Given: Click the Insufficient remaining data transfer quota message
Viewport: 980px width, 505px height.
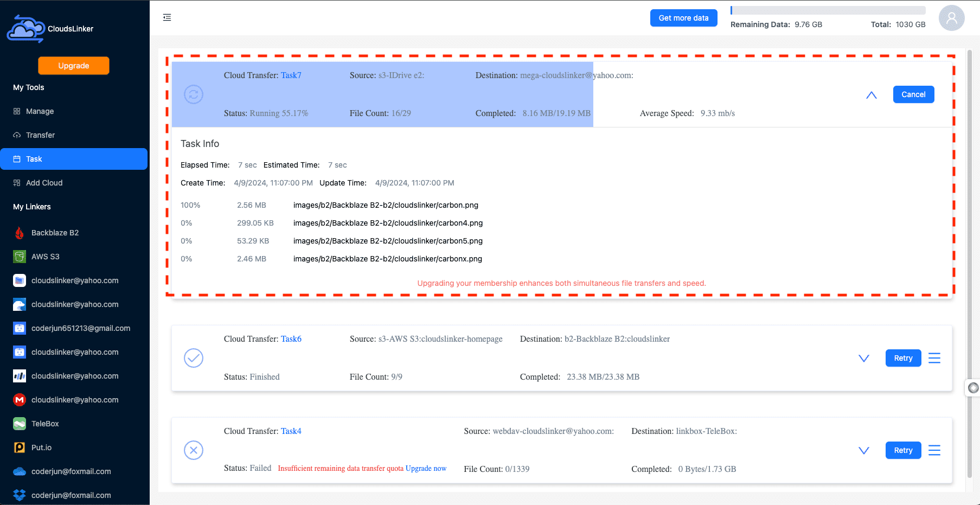Looking at the screenshot, I should point(341,468).
